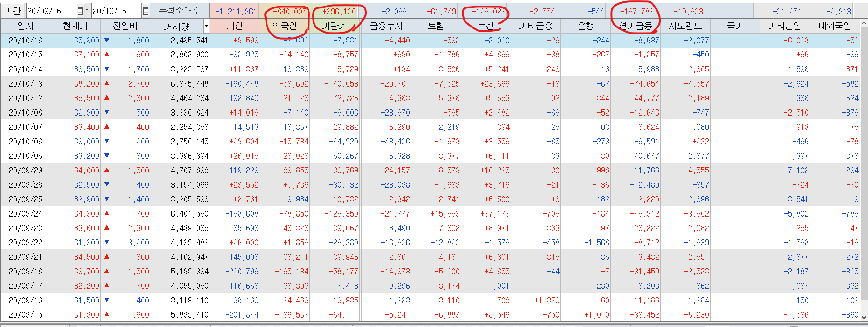868x327 pixels.
Task: Click the 사모펀드 column header
Action: [685, 26]
